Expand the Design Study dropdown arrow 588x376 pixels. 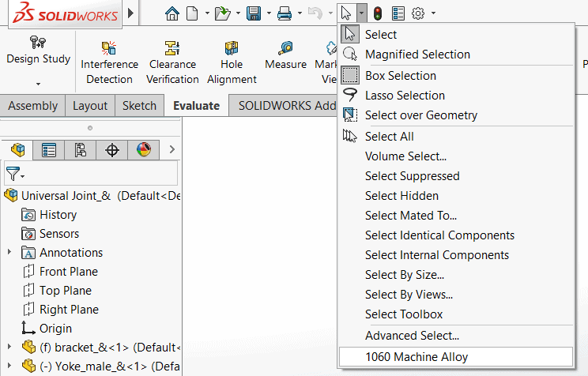(37, 83)
